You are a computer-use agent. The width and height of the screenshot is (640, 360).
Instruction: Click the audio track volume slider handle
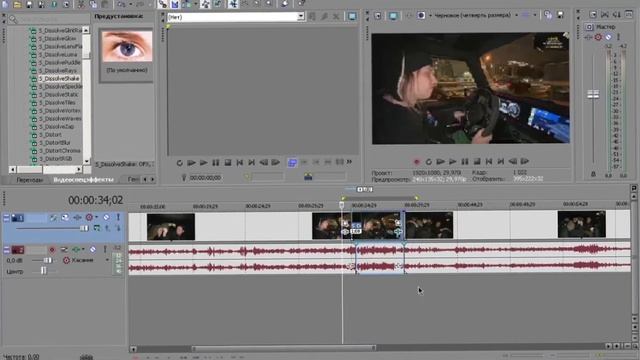[47, 260]
